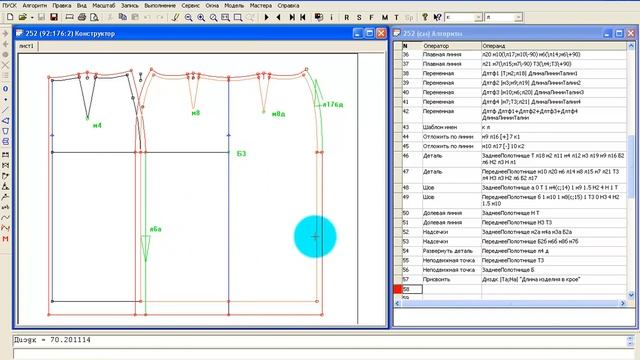This screenshot has height=360, width=640.
Task: Jump to start with skip-back icon
Action: tap(303, 17)
